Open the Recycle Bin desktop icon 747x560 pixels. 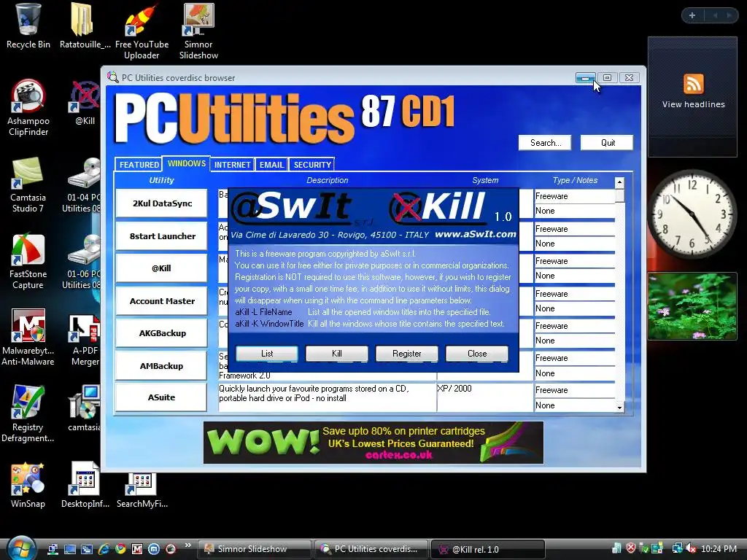[x=28, y=26]
